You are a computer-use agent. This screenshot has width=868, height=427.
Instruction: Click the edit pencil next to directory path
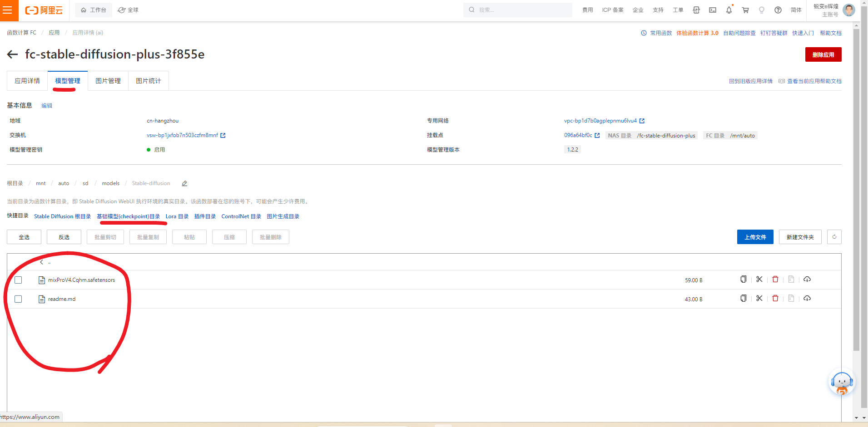(x=184, y=183)
